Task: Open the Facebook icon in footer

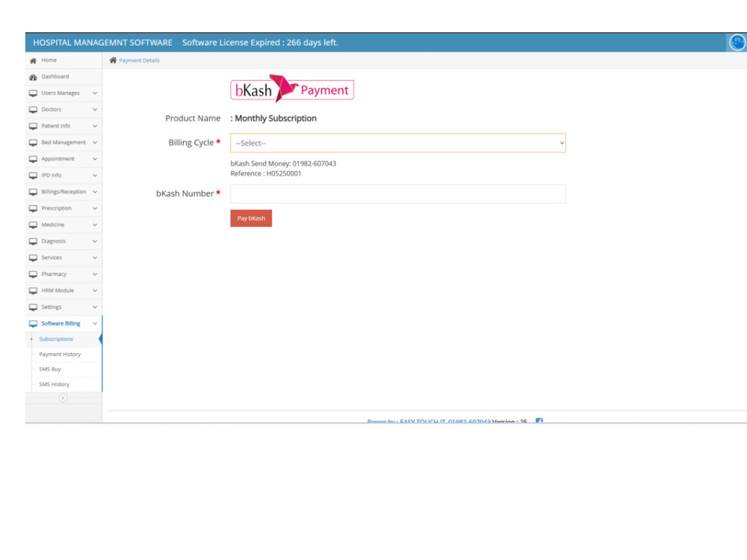Action: pyautogui.click(x=539, y=421)
